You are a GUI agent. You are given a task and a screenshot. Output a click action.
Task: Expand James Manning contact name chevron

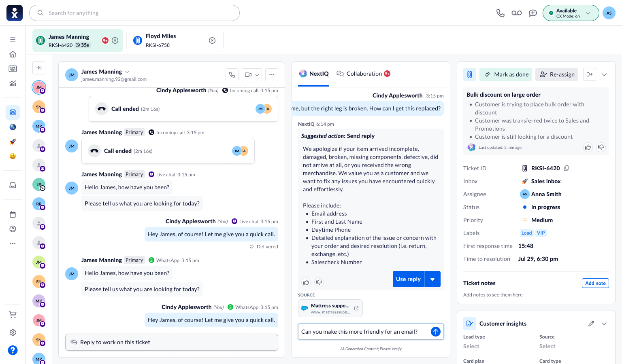click(127, 72)
